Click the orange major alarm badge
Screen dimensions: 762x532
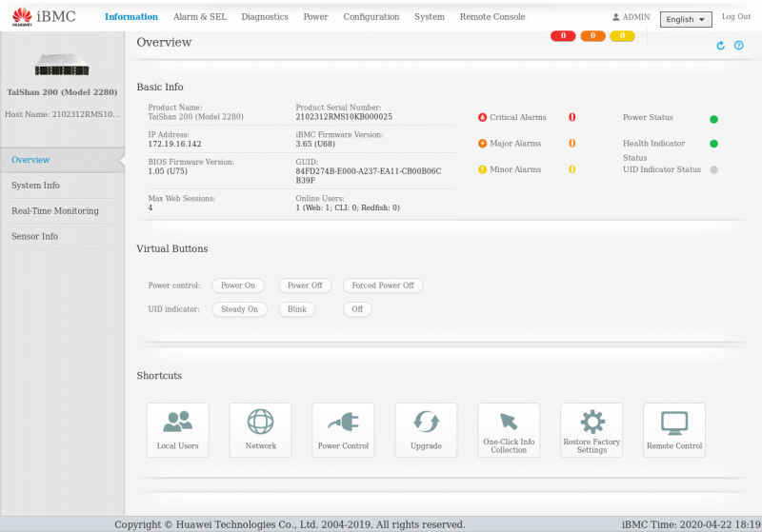[592, 36]
